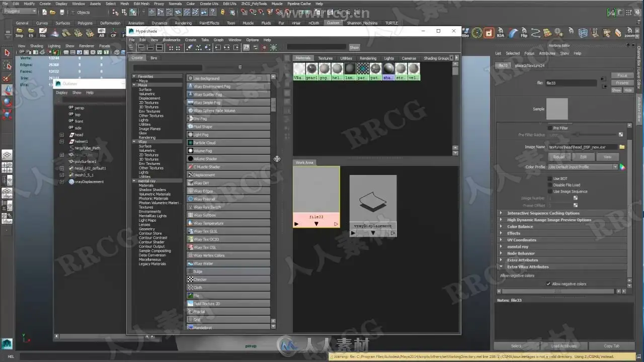The height and width of the screenshot is (362, 644).
Task: Click the ES shelf folder icon
Action: (x=31, y=33)
